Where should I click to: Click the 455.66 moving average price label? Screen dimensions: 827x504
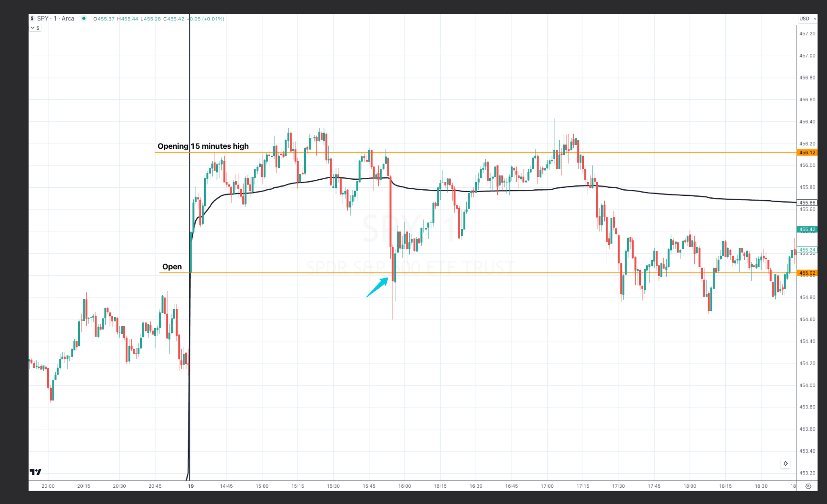807,203
